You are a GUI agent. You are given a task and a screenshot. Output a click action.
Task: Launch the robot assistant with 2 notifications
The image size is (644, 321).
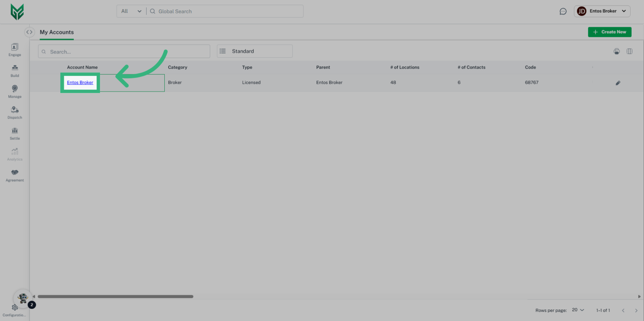[x=23, y=298]
